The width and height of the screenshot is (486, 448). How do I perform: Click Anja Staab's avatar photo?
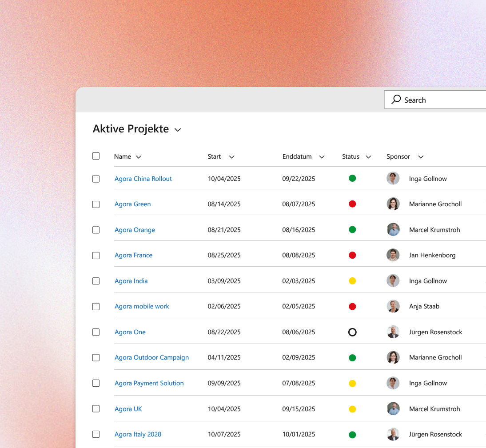[393, 306]
